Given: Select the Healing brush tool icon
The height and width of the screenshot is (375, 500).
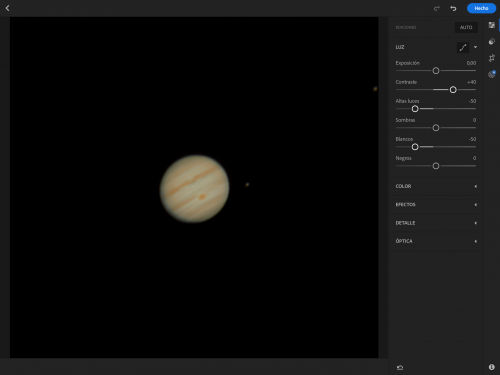Looking at the screenshot, I should pos(492,41).
